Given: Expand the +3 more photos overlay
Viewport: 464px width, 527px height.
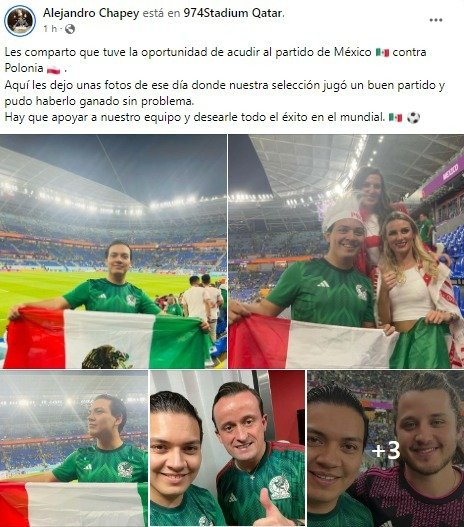Looking at the screenshot, I should (386, 449).
